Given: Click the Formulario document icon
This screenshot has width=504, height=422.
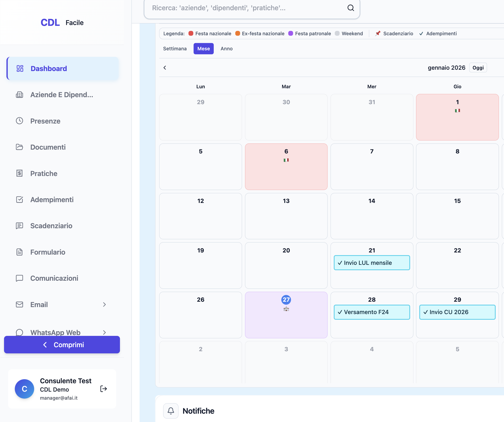Looking at the screenshot, I should [x=19, y=252].
